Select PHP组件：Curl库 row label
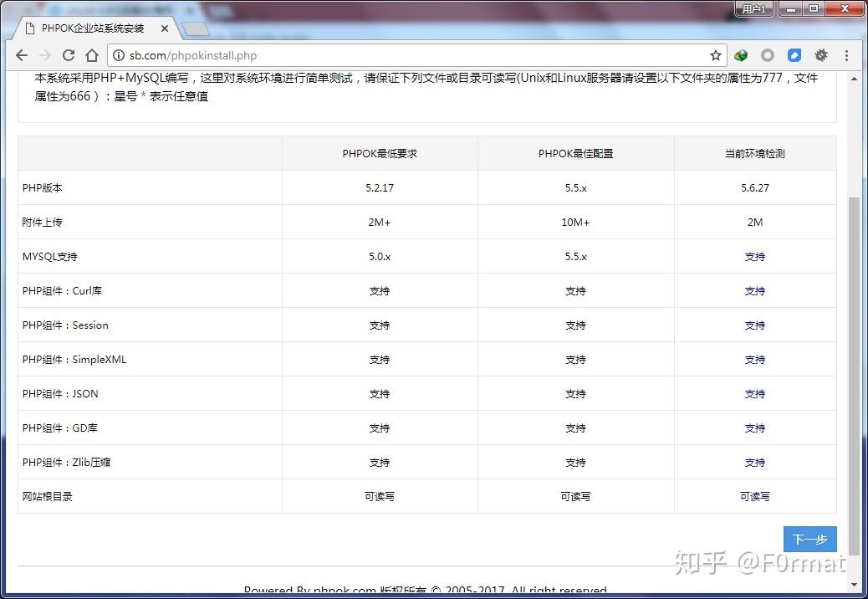 [x=62, y=290]
